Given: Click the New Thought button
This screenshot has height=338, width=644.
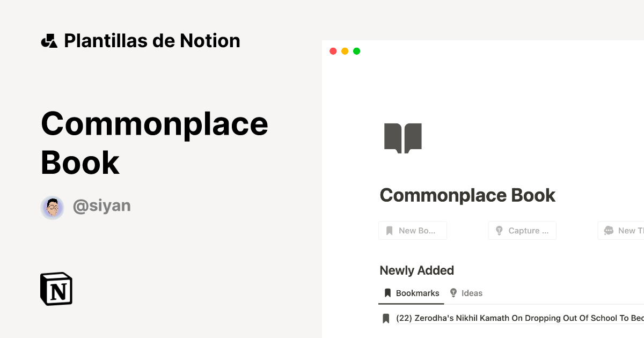Looking at the screenshot, I should click(x=623, y=230).
